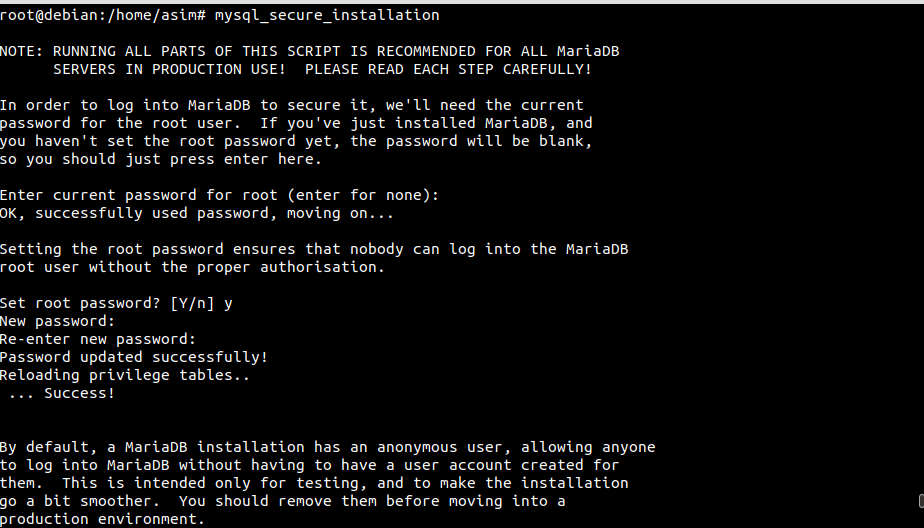Click the 'production environment.' text at bottom

point(102,519)
